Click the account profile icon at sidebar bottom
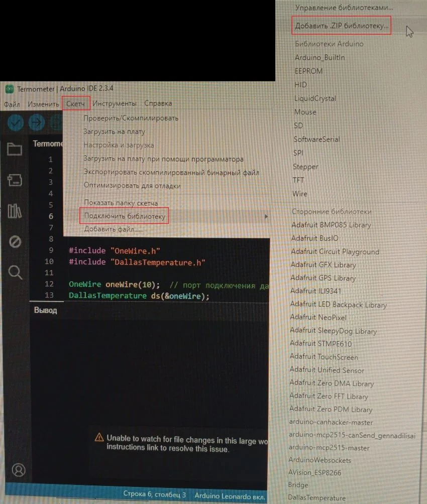The height and width of the screenshot is (504, 427). coord(19,470)
